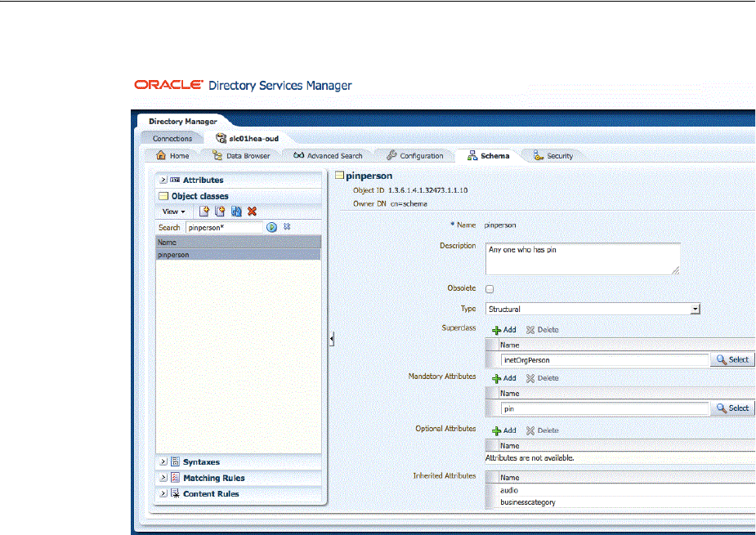Click the Create new object class icon

(x=204, y=211)
